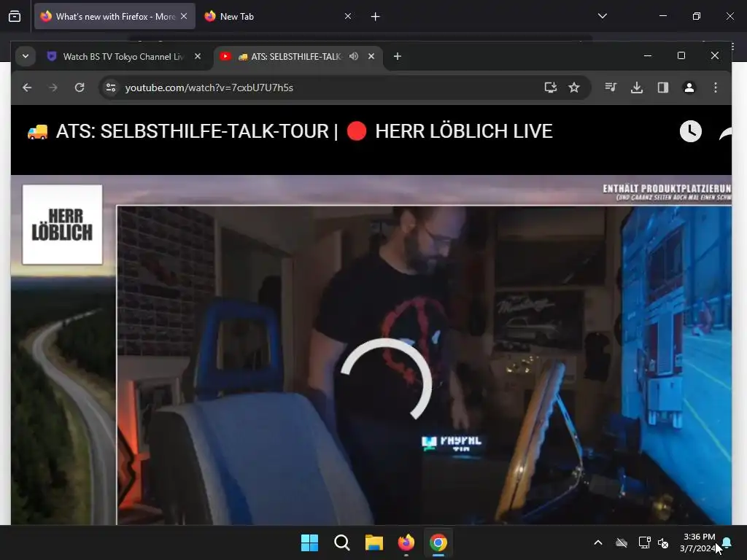
Task: Minimize the Chrome window
Action: click(x=648, y=55)
